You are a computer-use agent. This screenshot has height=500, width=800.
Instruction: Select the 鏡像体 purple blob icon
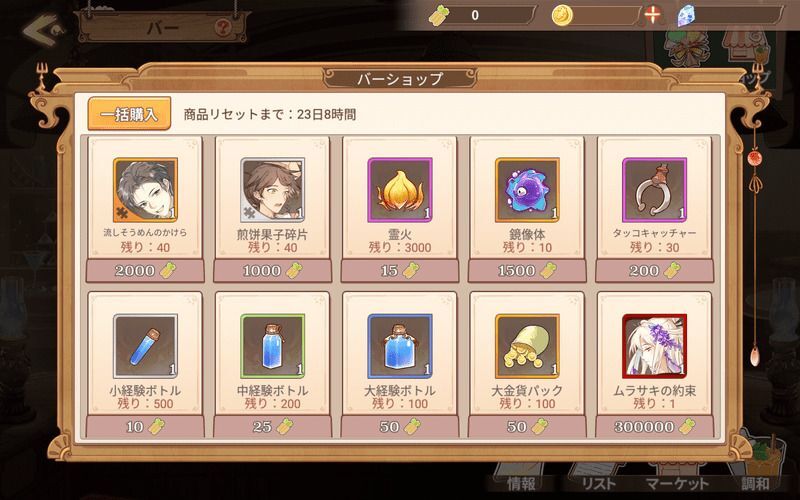(x=527, y=190)
